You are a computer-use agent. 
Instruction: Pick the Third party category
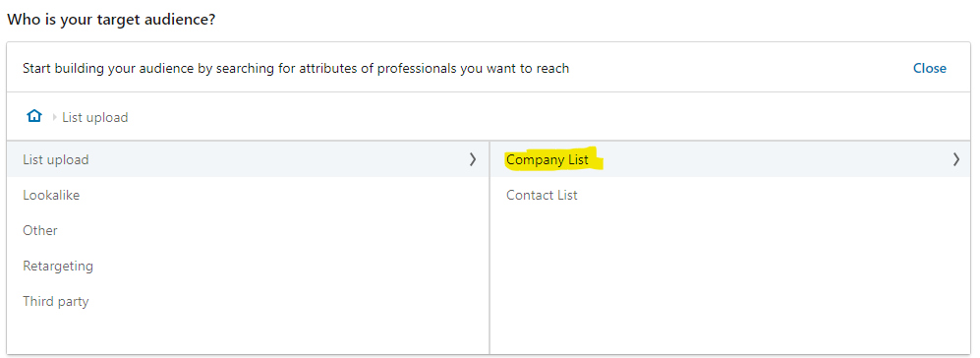pyautogui.click(x=248, y=301)
